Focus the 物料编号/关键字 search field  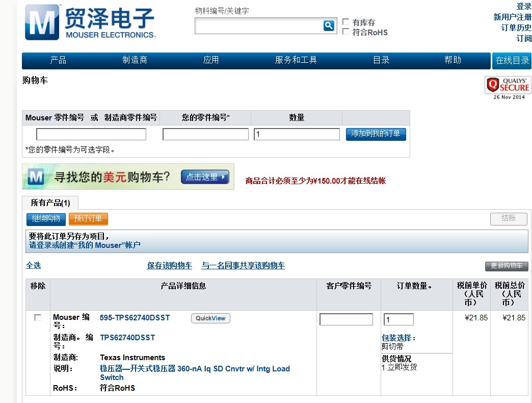pyautogui.click(x=259, y=26)
